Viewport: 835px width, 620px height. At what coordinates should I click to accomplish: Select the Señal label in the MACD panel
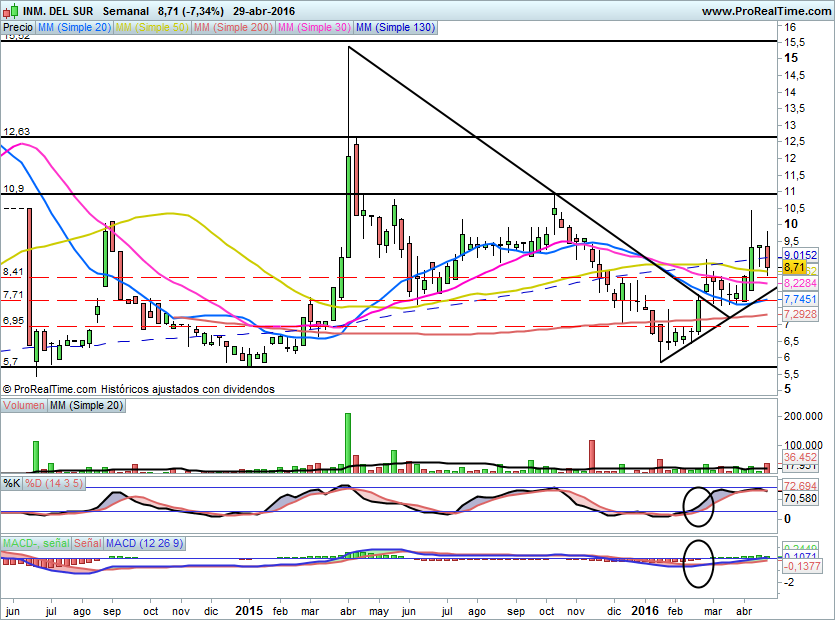point(88,543)
